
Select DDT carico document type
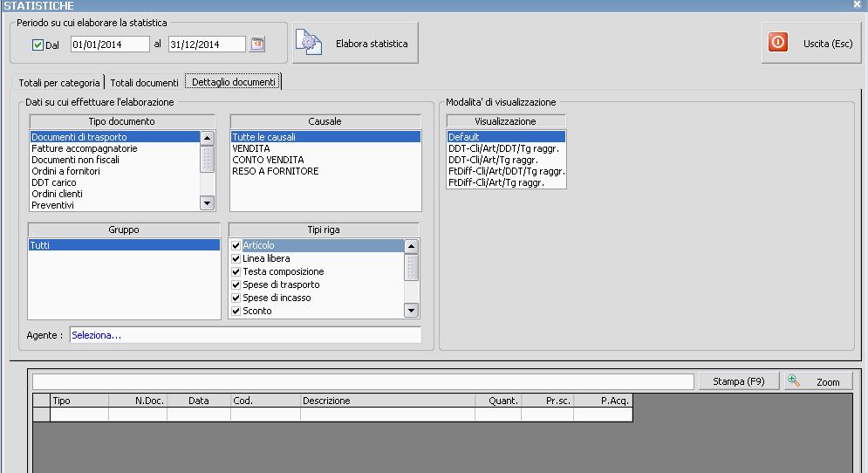(x=114, y=182)
